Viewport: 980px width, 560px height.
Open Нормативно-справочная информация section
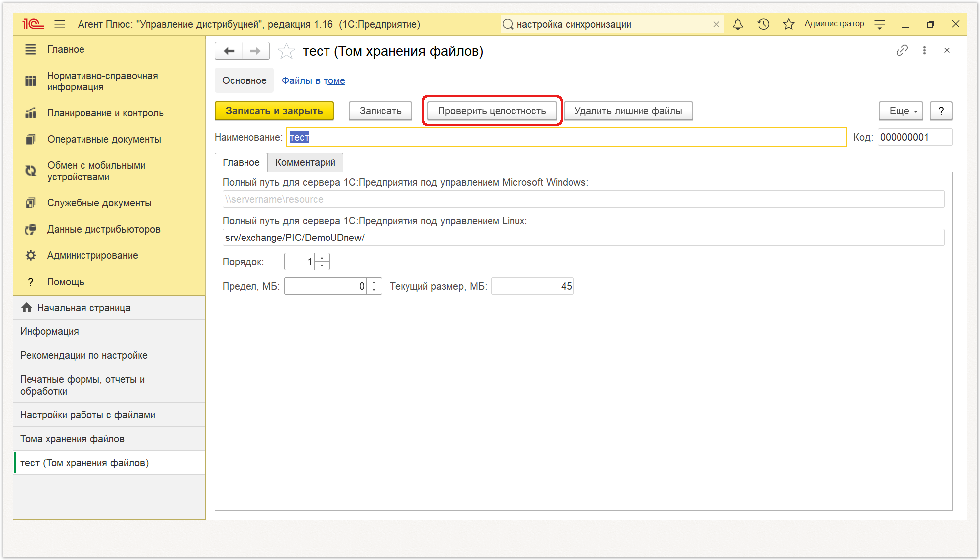coord(109,81)
